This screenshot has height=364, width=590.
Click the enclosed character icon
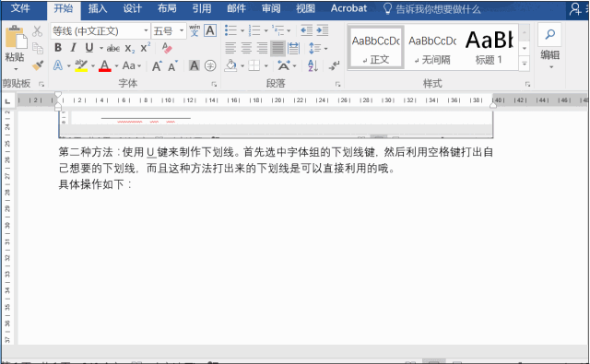point(210,65)
